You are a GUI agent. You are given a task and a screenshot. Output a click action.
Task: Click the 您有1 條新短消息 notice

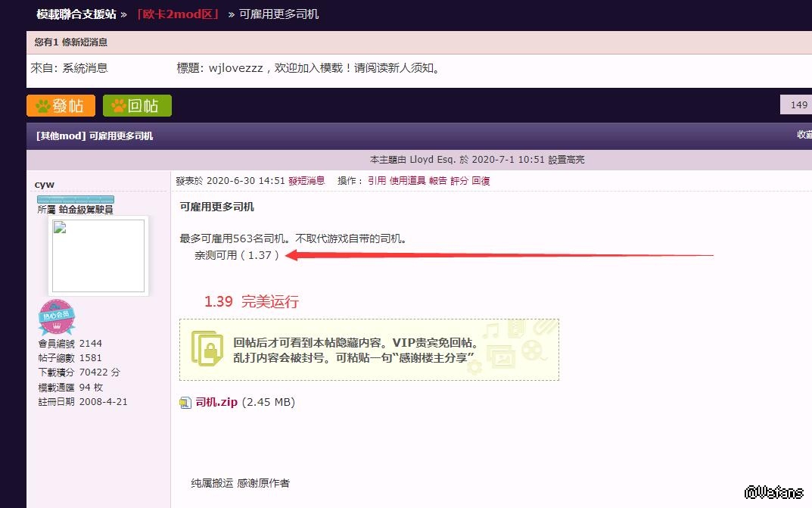[x=71, y=42]
